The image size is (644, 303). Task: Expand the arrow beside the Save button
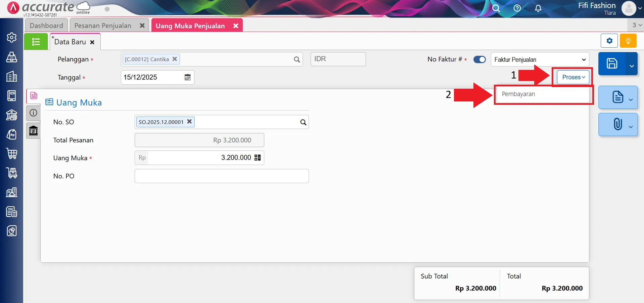(632, 66)
